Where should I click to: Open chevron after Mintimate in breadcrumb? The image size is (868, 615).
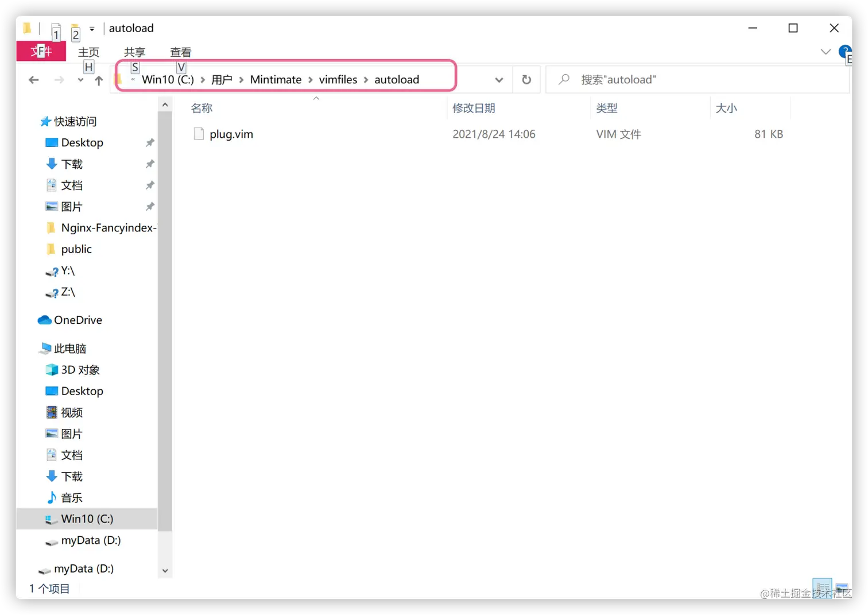[x=311, y=80]
